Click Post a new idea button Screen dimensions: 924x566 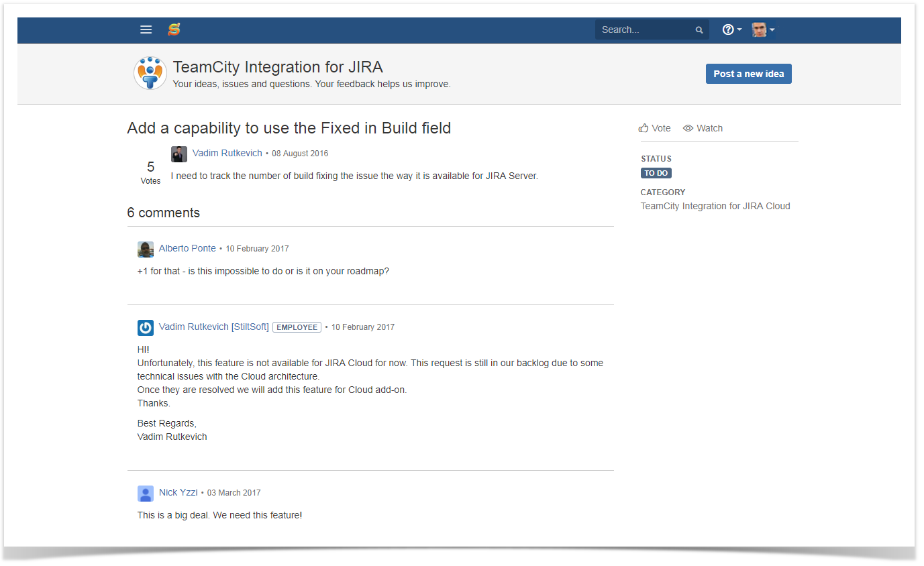pyautogui.click(x=749, y=74)
